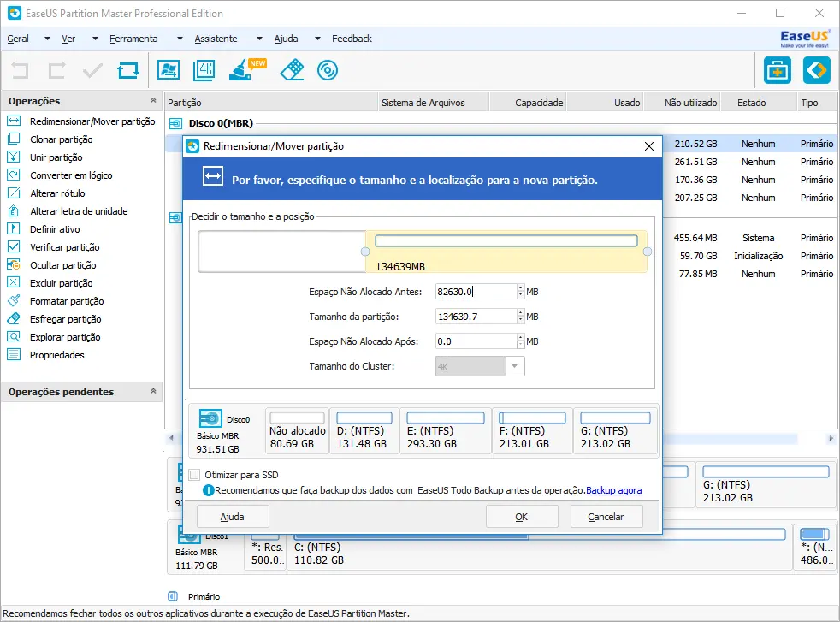Select Esfregar partição operation
Image resolution: width=840 pixels, height=622 pixels.
coord(65,319)
